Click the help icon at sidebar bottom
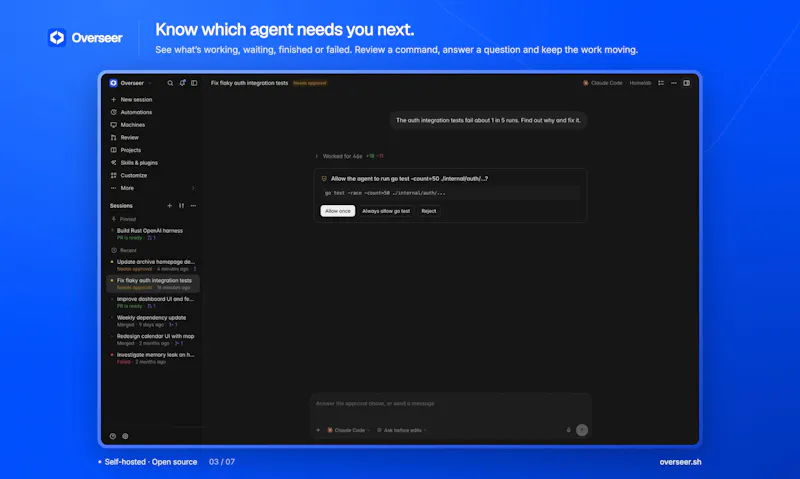The image size is (800, 479). pyautogui.click(x=113, y=436)
